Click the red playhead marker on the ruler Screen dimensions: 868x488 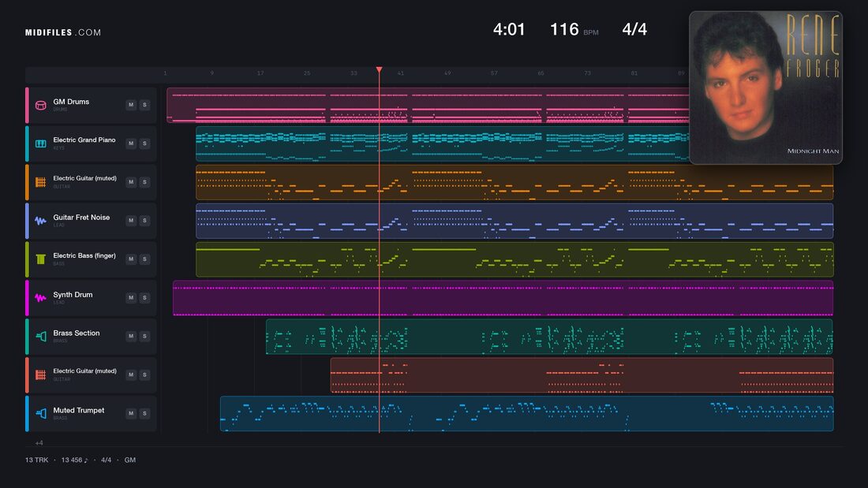pos(380,69)
